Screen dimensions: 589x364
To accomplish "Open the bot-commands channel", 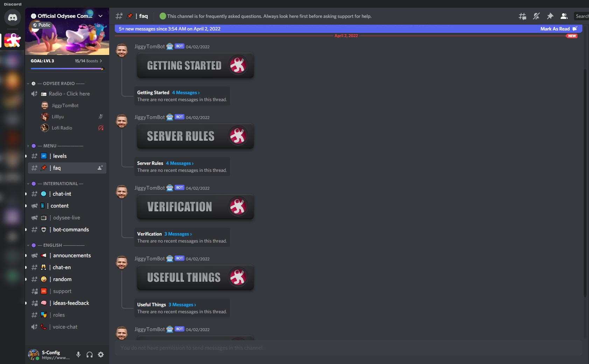I will click(67, 230).
